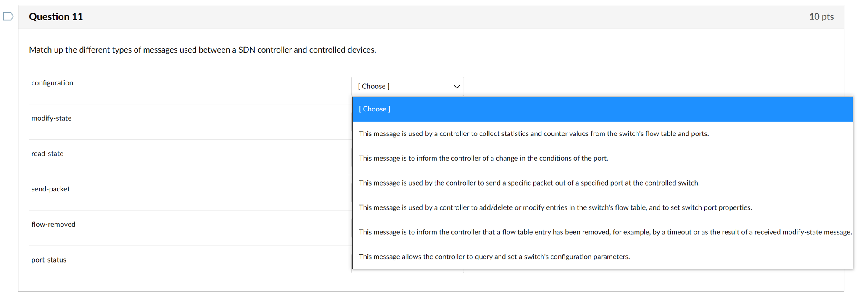
Task: Click the '10 pts' score label
Action: pyautogui.click(x=821, y=16)
